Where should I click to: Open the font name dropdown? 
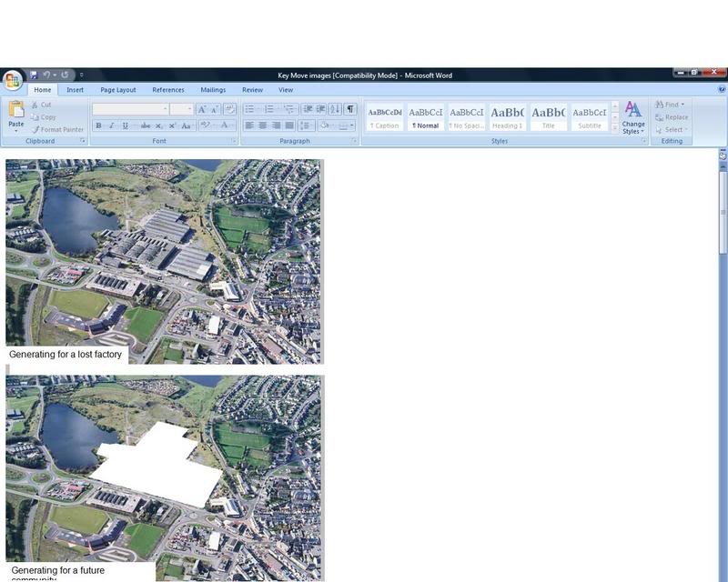point(165,109)
